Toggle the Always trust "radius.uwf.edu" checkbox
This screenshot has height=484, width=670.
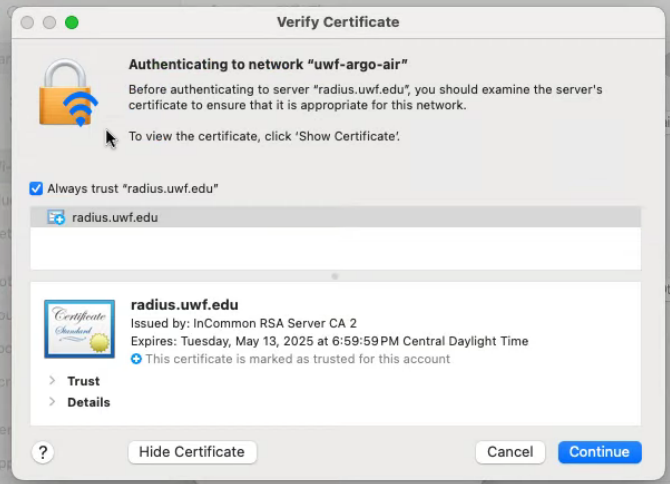tap(36, 188)
